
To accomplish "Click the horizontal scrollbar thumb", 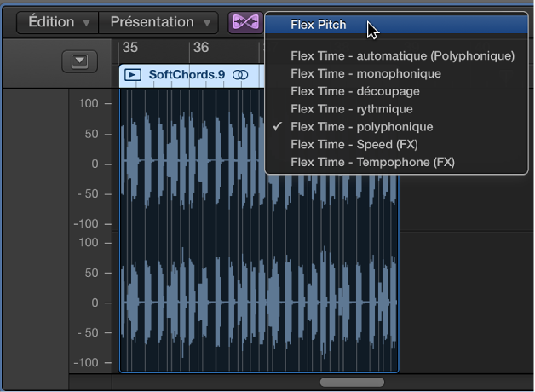I will tap(352, 382).
